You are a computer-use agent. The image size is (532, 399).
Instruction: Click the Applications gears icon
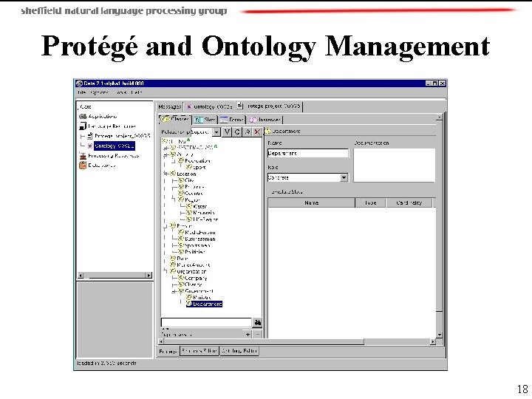click(x=83, y=116)
